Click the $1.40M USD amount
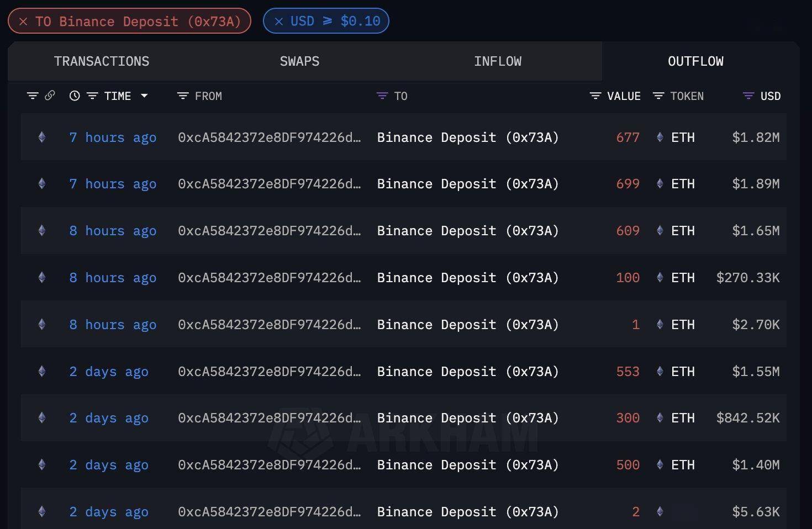The image size is (812, 529). [756, 465]
